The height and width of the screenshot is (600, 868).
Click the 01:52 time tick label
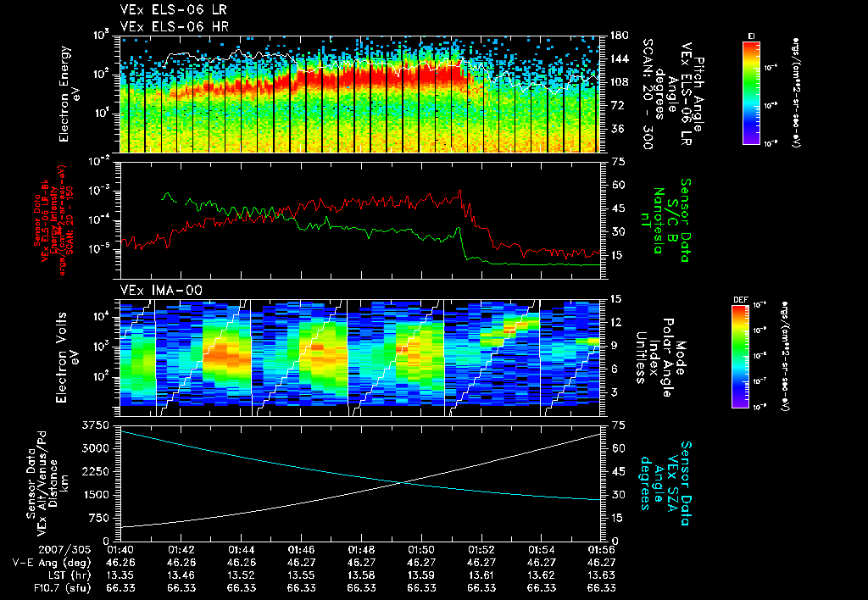[481, 550]
